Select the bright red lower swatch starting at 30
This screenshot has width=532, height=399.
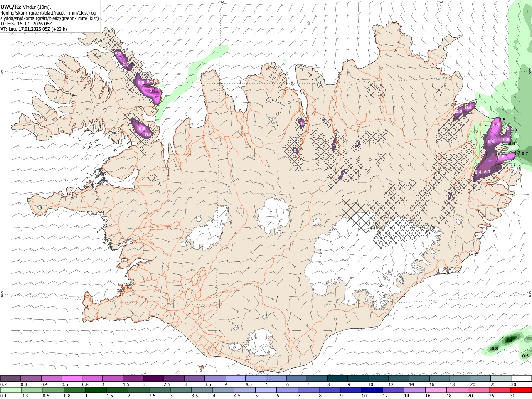pos(520,390)
